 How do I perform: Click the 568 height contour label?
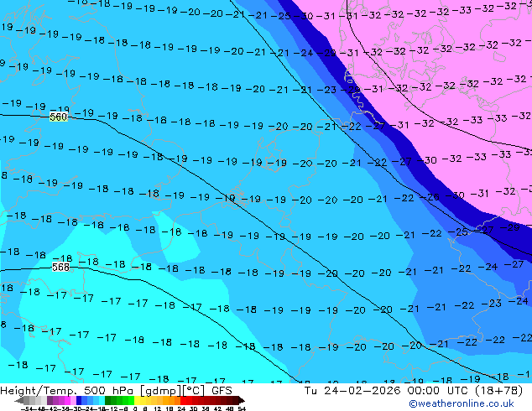point(60,268)
